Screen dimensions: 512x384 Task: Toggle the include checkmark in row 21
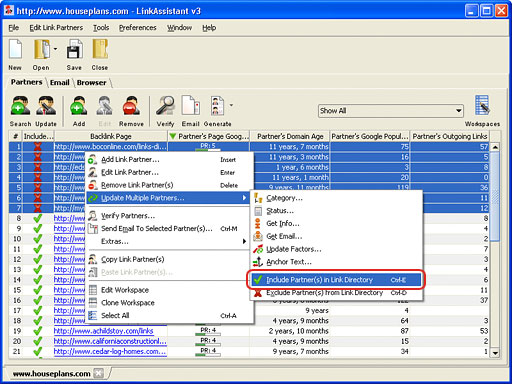click(38, 351)
